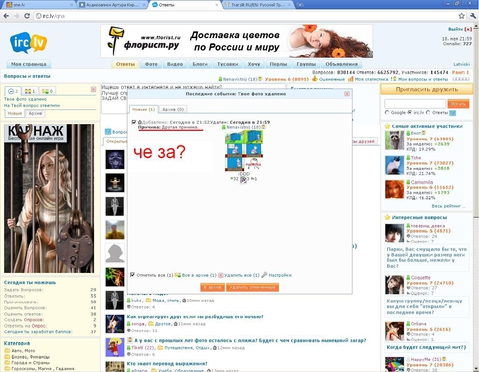This screenshot has width=479, height=372.
Task: Open question about beach photos
Action: [250, 340]
